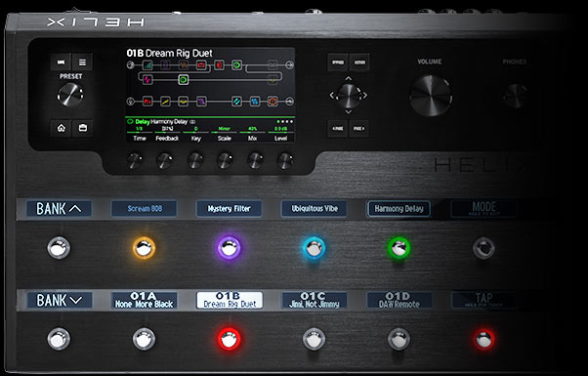Viewport: 588px width, 376px height.
Task: Select the red amp block on path 2
Action: 147,102
